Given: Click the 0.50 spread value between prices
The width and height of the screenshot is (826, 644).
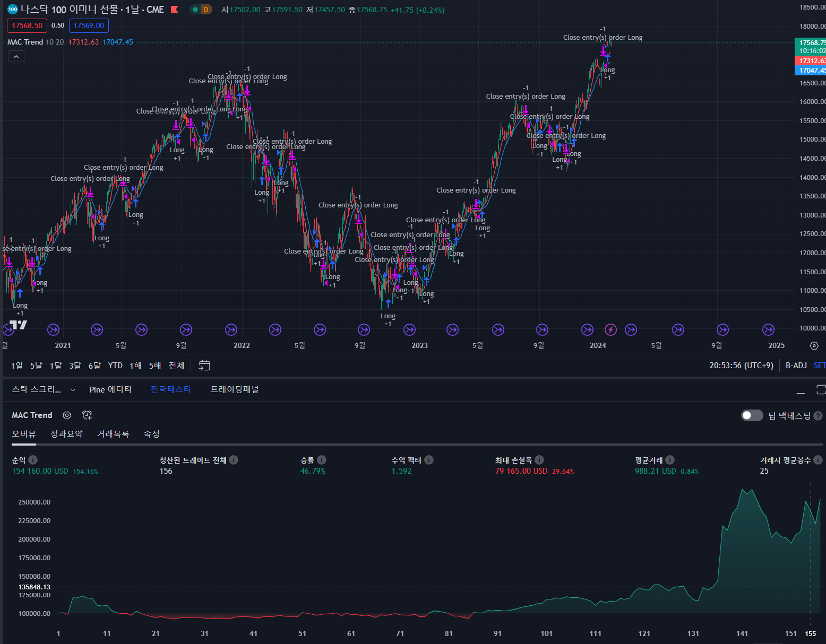Looking at the screenshot, I should [x=58, y=25].
